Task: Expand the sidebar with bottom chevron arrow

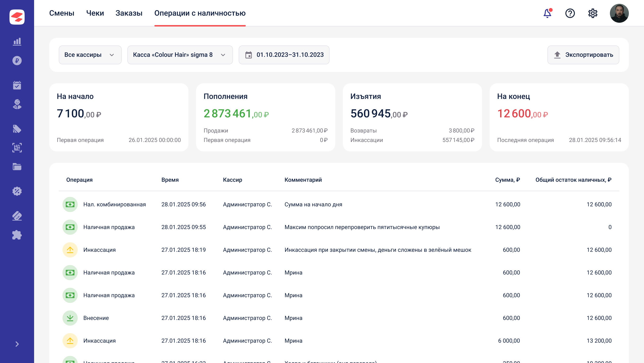Action: (x=17, y=344)
